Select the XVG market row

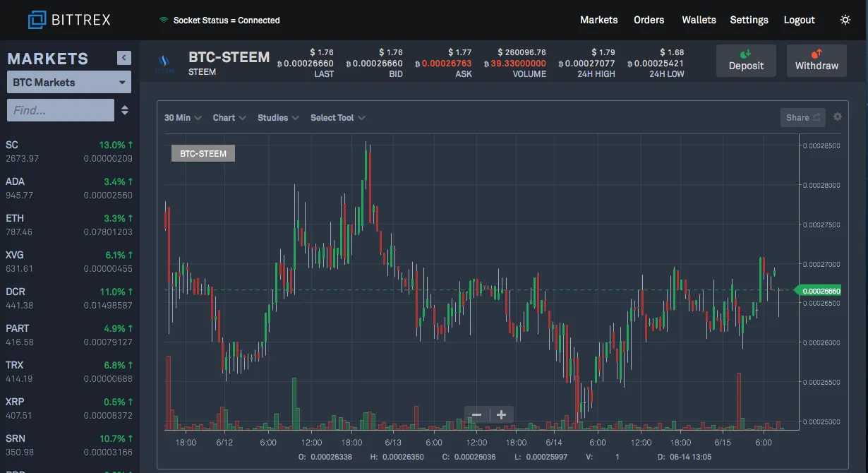point(69,261)
